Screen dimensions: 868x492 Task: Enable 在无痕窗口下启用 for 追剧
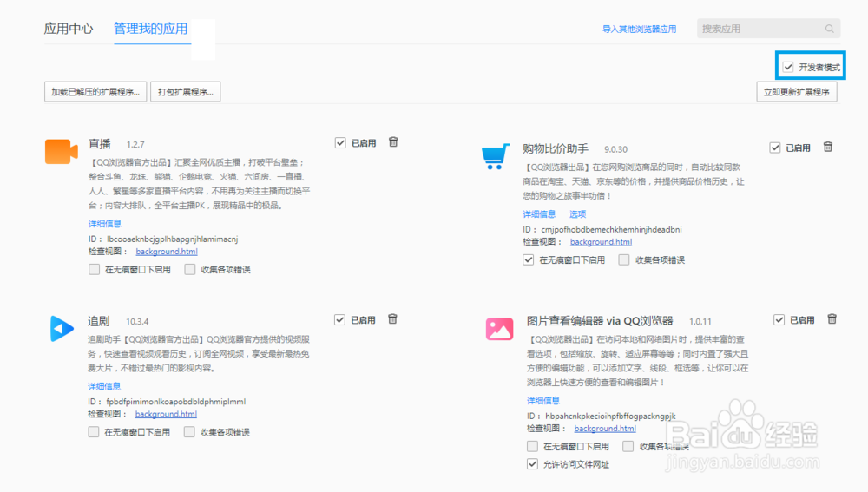pyautogui.click(x=94, y=432)
